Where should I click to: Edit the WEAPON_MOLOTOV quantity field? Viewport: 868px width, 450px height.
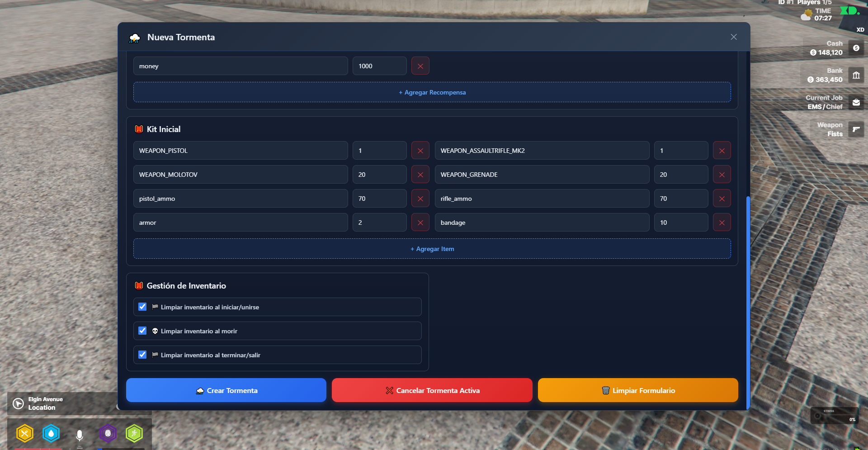pos(380,175)
